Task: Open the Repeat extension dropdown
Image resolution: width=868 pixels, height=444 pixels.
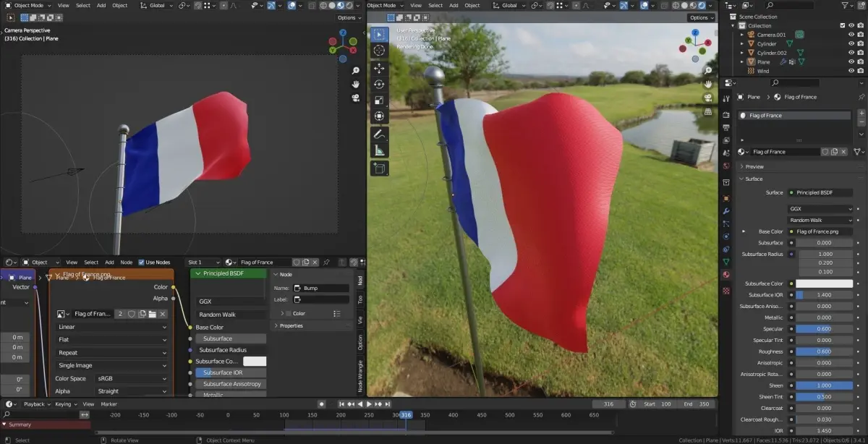Action: click(x=112, y=353)
